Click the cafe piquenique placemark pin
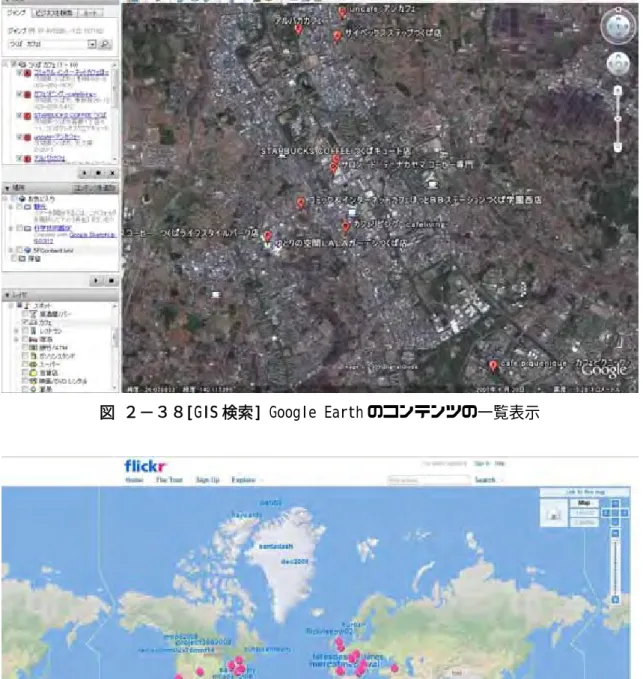Viewport: 643px width, 679px height. coord(492,366)
